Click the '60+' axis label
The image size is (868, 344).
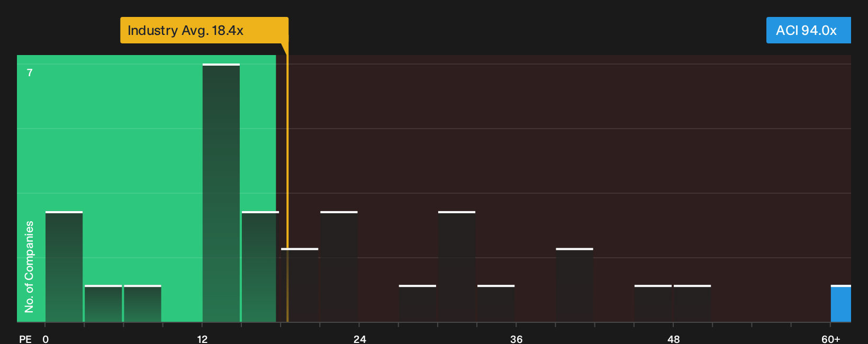pyautogui.click(x=831, y=339)
